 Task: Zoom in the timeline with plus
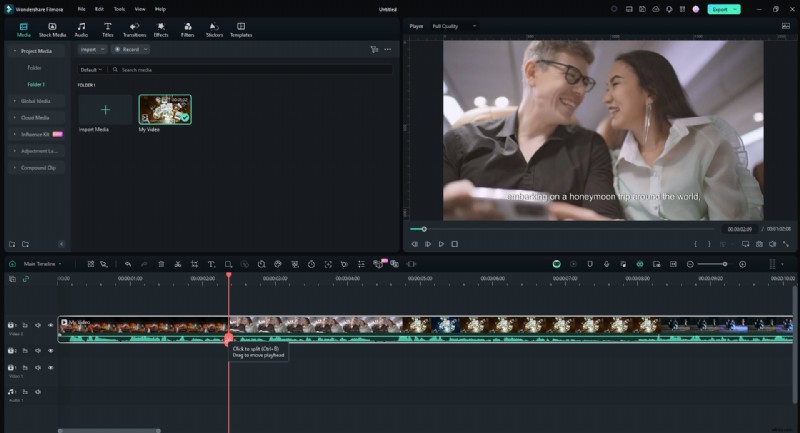click(x=742, y=264)
